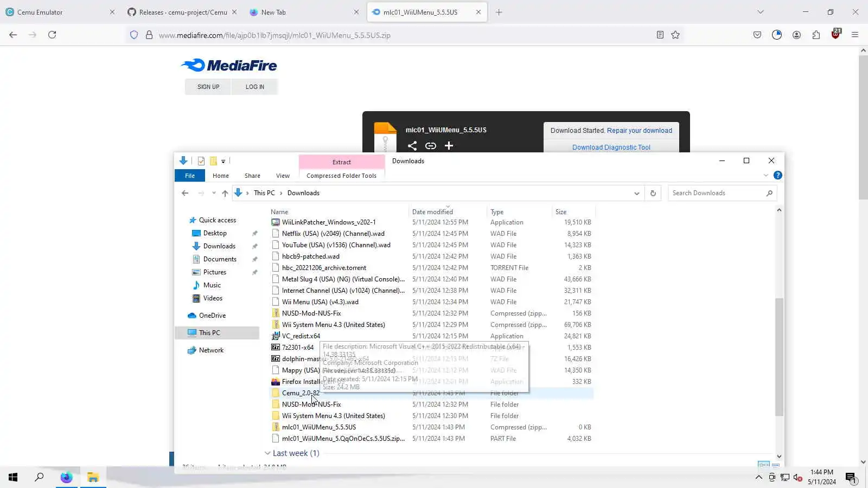
Task: Select hbc_20221206_archive.torrent file
Action: pyautogui.click(x=324, y=268)
